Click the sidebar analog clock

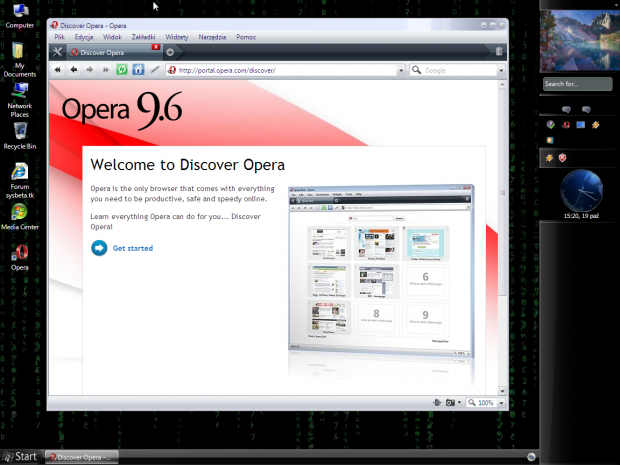coord(581,191)
